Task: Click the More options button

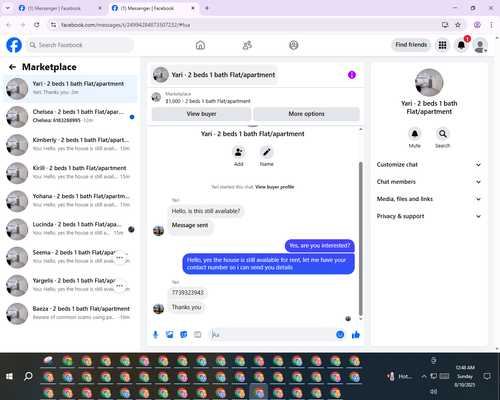Action: (306, 114)
